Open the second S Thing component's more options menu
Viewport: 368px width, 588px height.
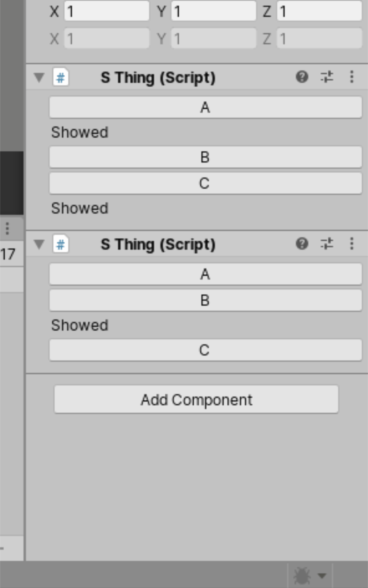(x=352, y=244)
